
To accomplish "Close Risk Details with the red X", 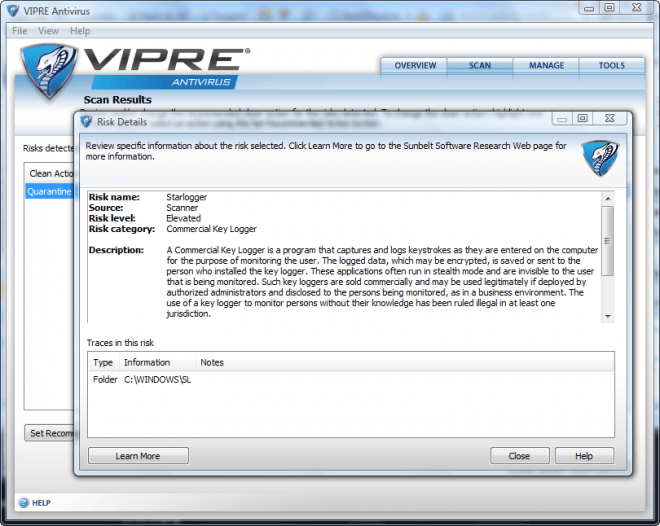I will pyautogui.click(x=609, y=119).
